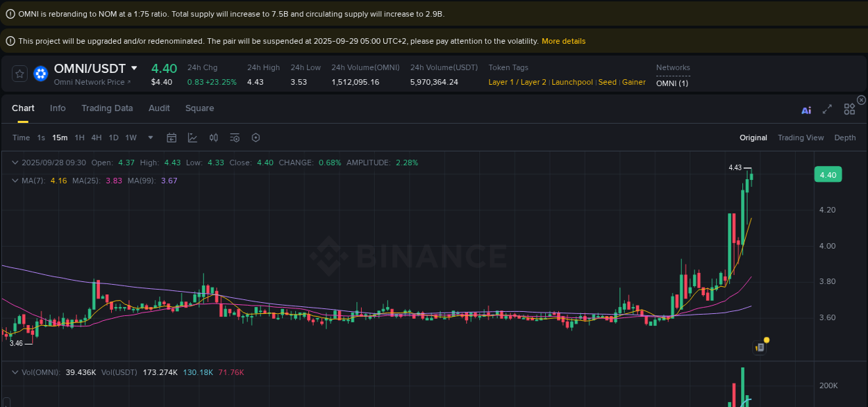
Task: Switch chart mode to Depth view
Action: click(x=844, y=138)
